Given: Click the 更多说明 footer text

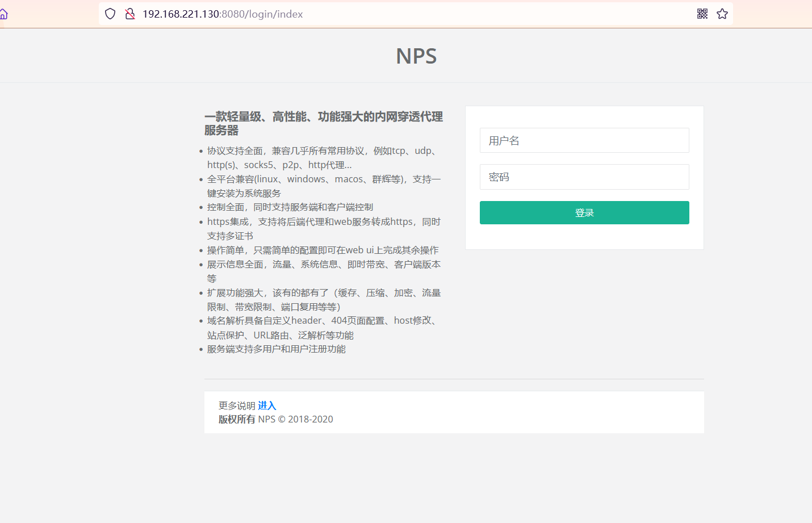Looking at the screenshot, I should pyautogui.click(x=237, y=405).
